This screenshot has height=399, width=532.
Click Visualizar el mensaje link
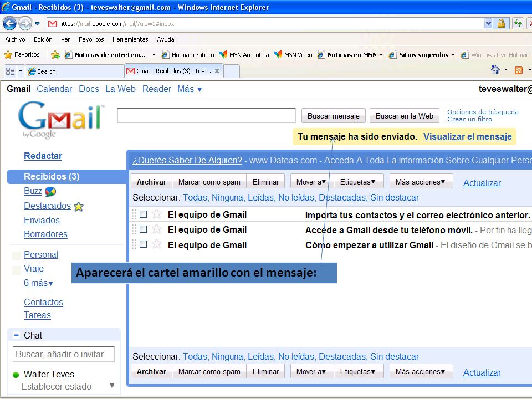click(x=468, y=136)
